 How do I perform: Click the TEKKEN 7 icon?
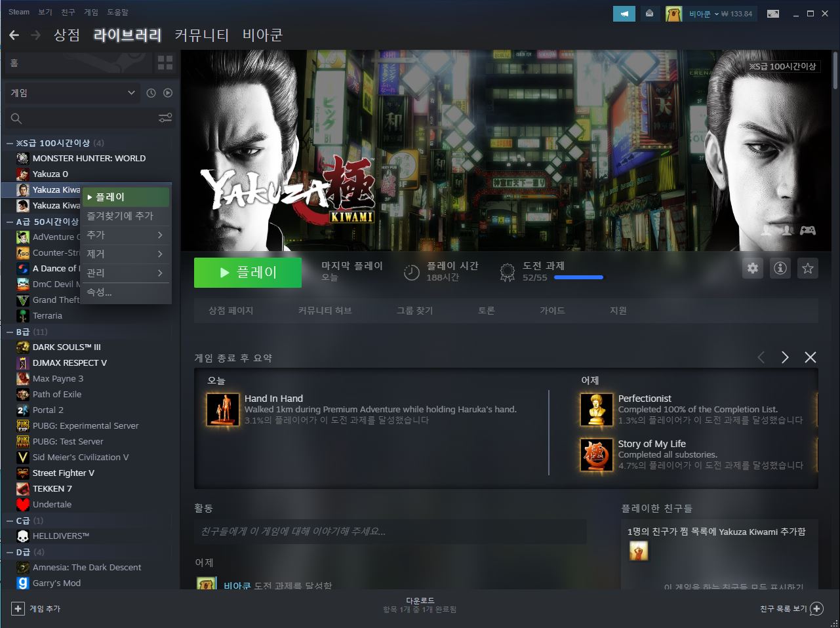pyautogui.click(x=23, y=488)
